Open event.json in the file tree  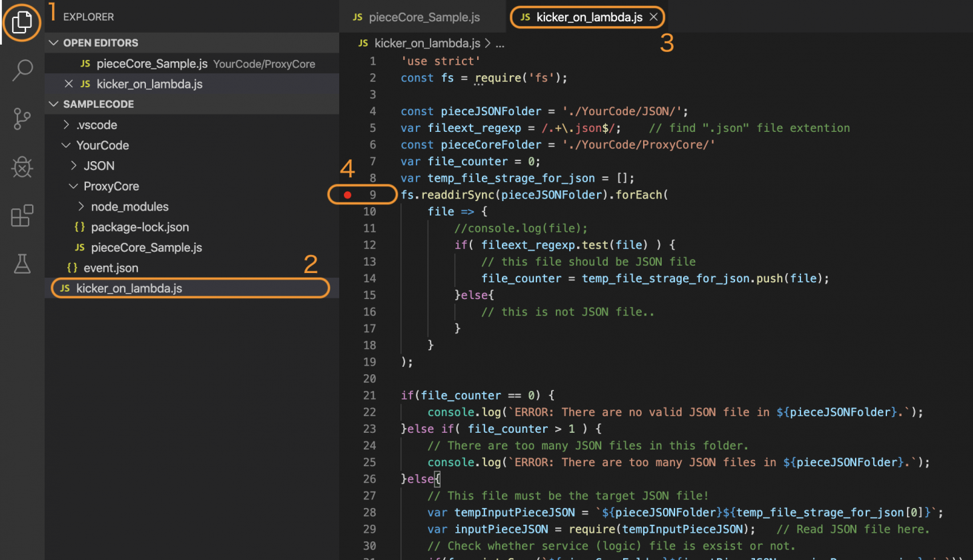[x=192, y=268]
